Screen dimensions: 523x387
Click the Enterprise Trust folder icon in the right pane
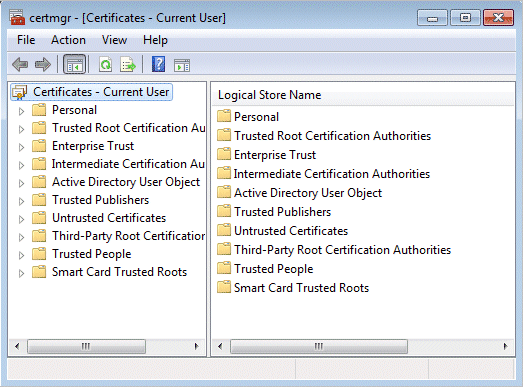tap(224, 154)
